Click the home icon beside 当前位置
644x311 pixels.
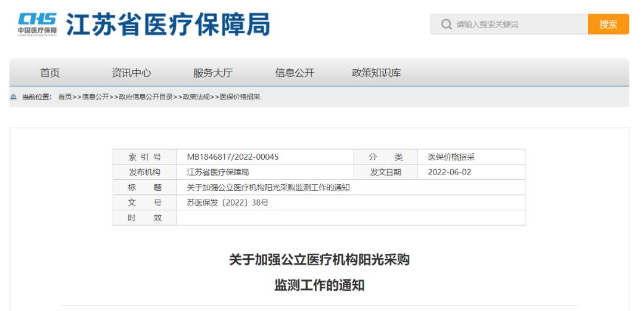(x=14, y=97)
